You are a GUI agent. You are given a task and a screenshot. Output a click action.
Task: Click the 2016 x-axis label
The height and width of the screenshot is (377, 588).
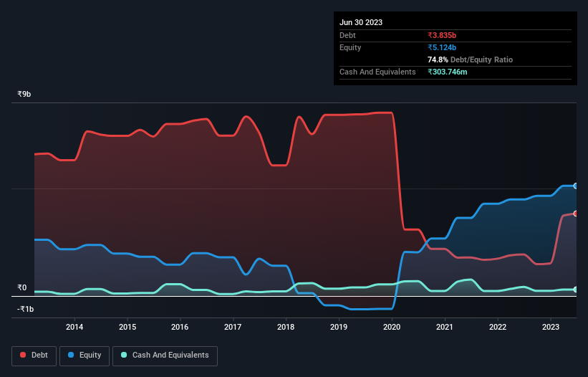coord(180,327)
